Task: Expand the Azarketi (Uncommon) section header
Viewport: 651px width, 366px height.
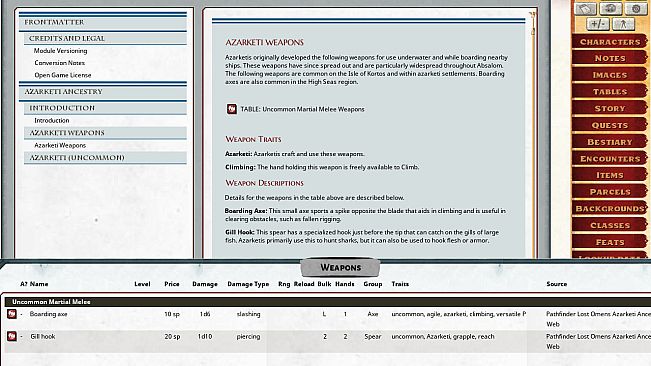Action: coord(105,158)
